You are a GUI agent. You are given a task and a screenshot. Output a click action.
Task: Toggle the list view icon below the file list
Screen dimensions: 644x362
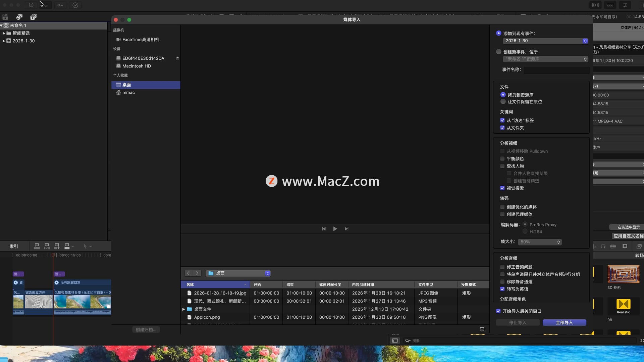tap(482, 329)
